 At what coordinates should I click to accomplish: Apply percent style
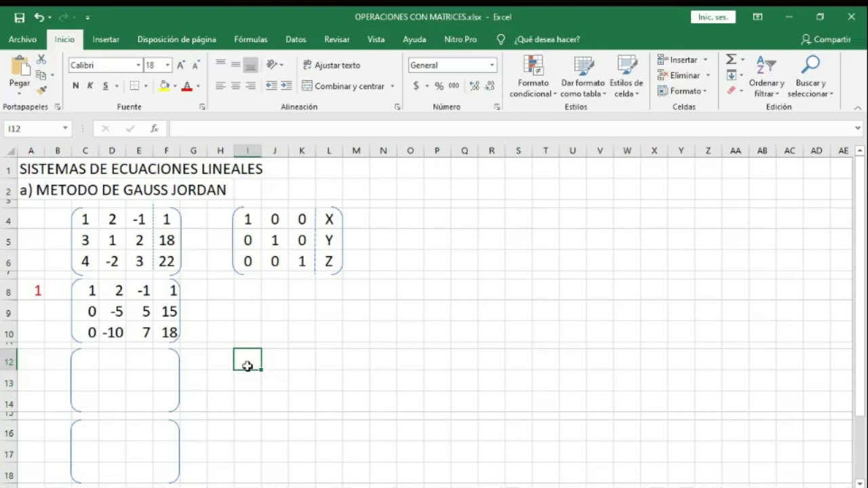[x=439, y=86]
